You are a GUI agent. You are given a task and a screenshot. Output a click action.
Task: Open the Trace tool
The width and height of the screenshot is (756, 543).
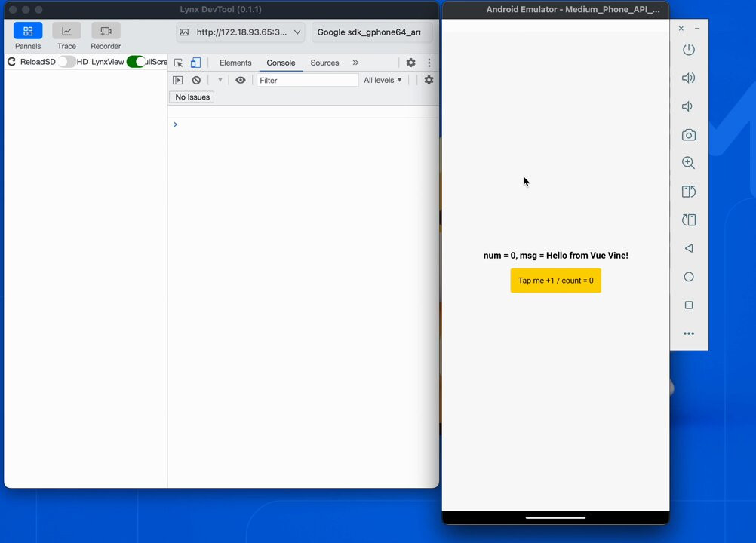pyautogui.click(x=66, y=31)
